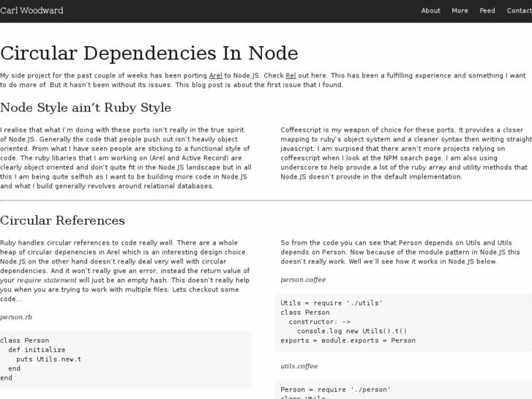Image resolution: width=532 pixels, height=399 pixels.
Task: Click the Circular References heading
Action: pyautogui.click(x=63, y=220)
